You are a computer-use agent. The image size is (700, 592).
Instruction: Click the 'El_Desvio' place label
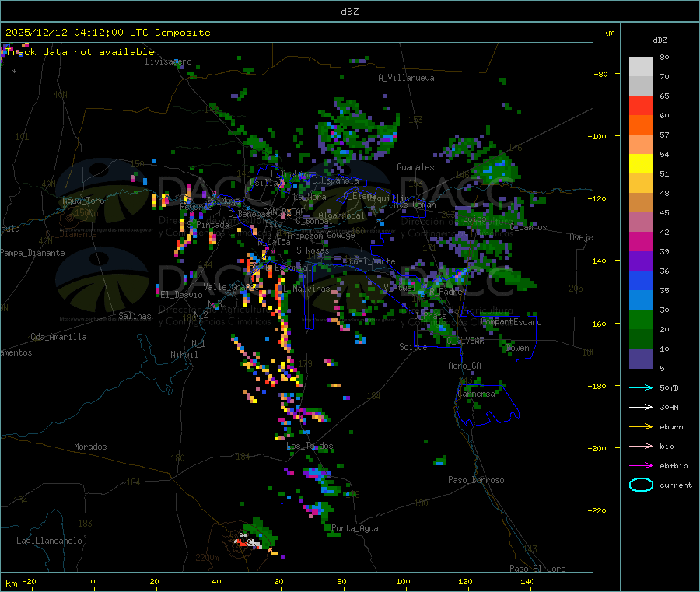(182, 295)
